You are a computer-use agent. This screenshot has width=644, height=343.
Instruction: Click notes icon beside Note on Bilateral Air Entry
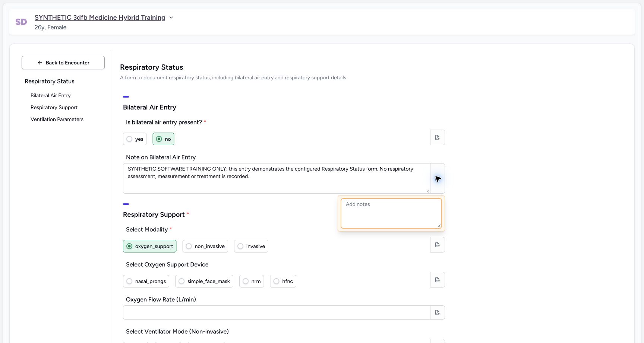tap(437, 178)
